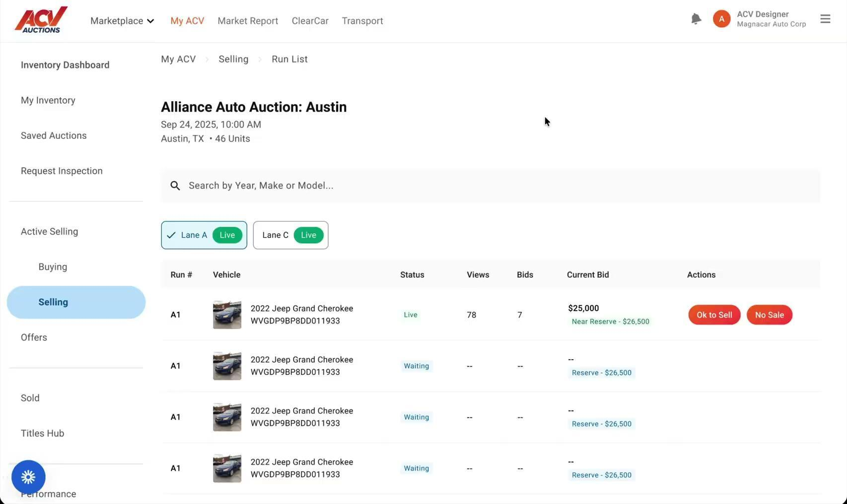Click the live Jeep's vehicle thumbnail
The width and height of the screenshot is (847, 504).
pyautogui.click(x=227, y=315)
